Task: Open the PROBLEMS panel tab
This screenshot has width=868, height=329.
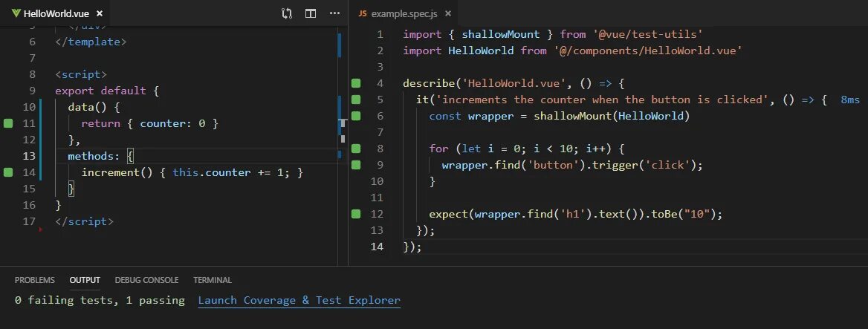Action: 35,280
